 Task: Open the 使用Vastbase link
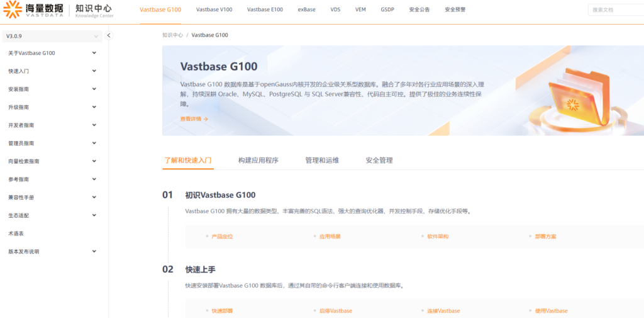click(551, 311)
